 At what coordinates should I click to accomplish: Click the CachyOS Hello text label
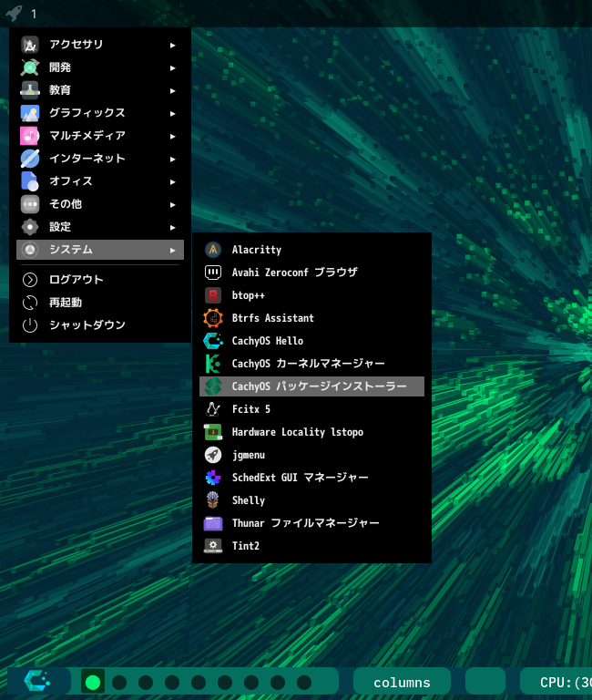(267, 341)
